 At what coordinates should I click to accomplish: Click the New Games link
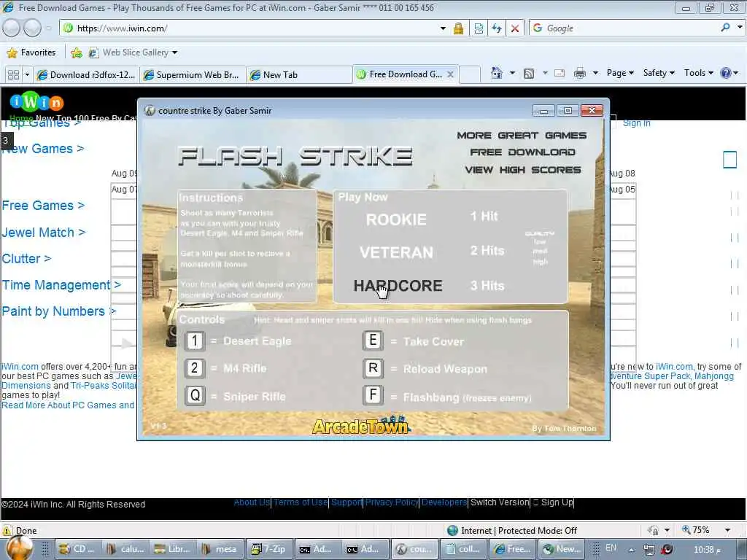tap(43, 149)
